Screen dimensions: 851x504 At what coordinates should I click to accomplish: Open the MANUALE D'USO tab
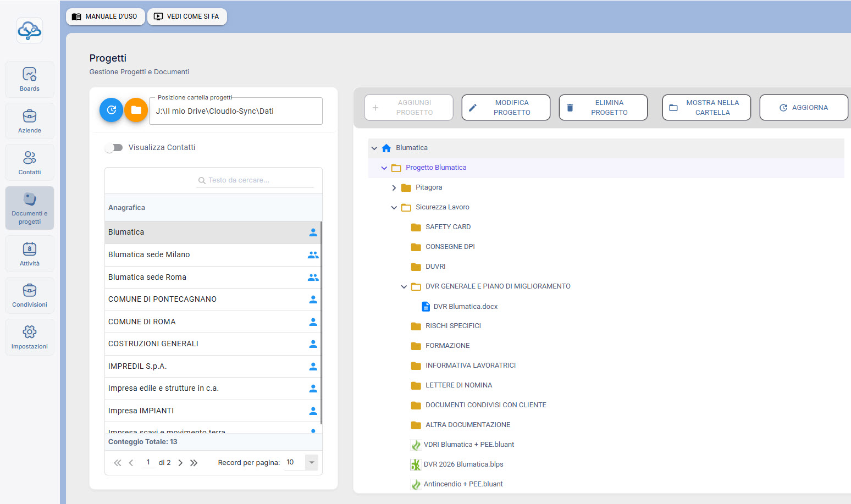105,16
